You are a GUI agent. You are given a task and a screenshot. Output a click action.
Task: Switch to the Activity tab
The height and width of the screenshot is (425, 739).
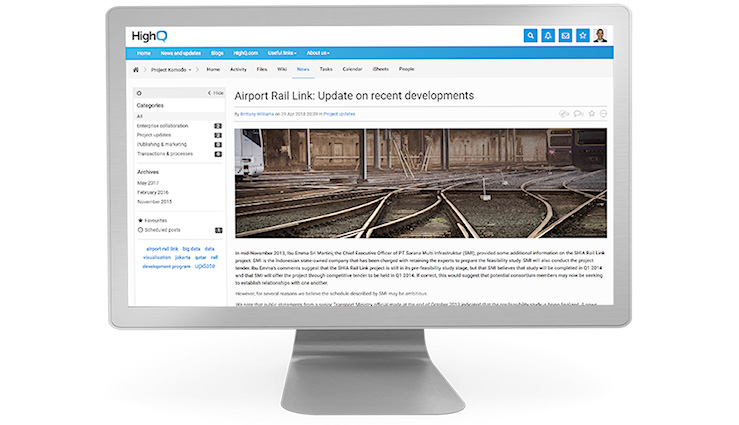pos(238,69)
